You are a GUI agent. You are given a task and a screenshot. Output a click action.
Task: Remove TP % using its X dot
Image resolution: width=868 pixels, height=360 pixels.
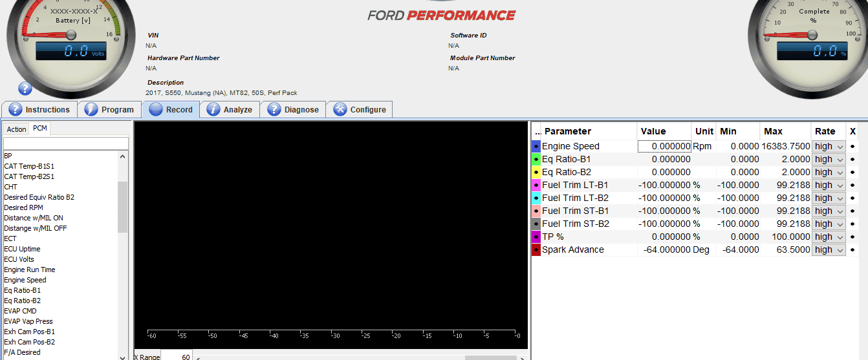coord(852,237)
